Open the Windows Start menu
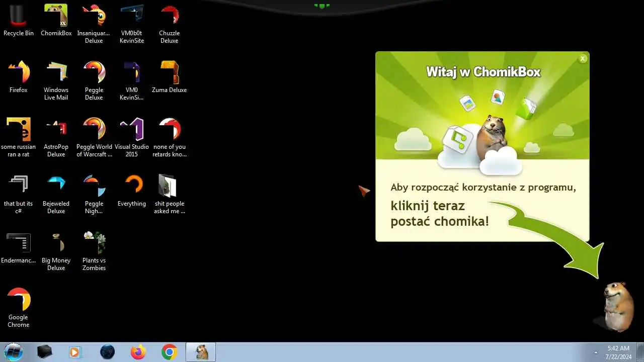644x362 pixels. [x=13, y=352]
